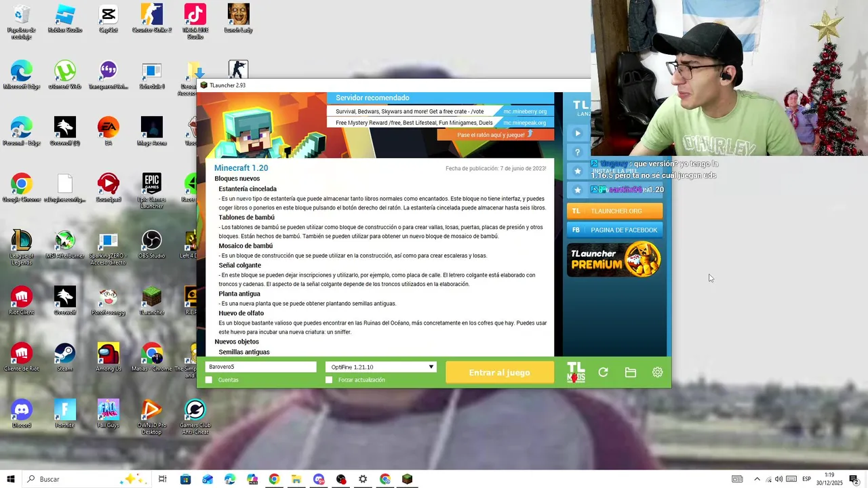Viewport: 868px width, 488px height.
Task: Open the Steam desktop icon
Action: pos(64,357)
